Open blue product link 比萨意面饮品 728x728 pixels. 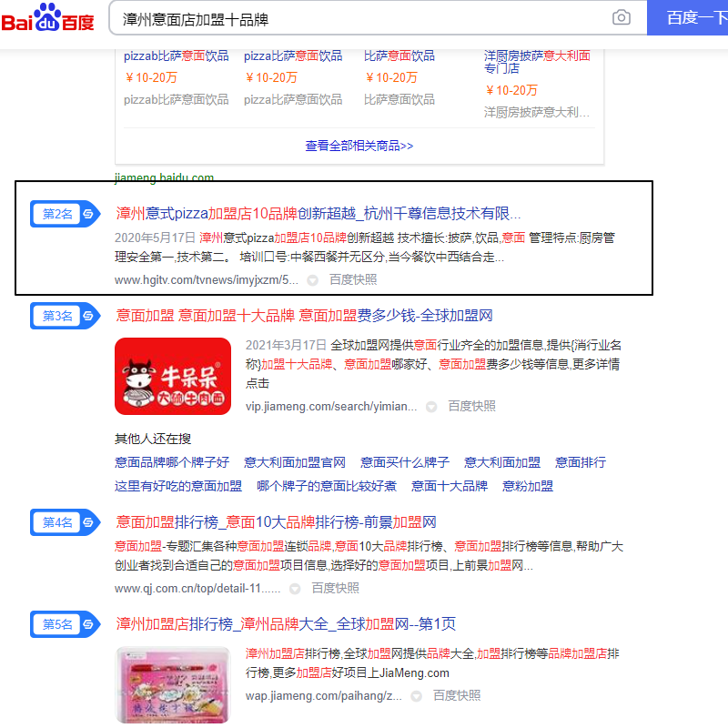[x=399, y=56]
